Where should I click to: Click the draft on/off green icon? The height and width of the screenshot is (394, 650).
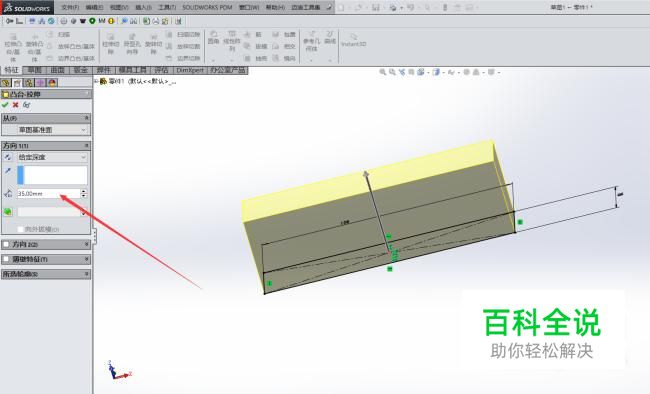click(x=7, y=212)
